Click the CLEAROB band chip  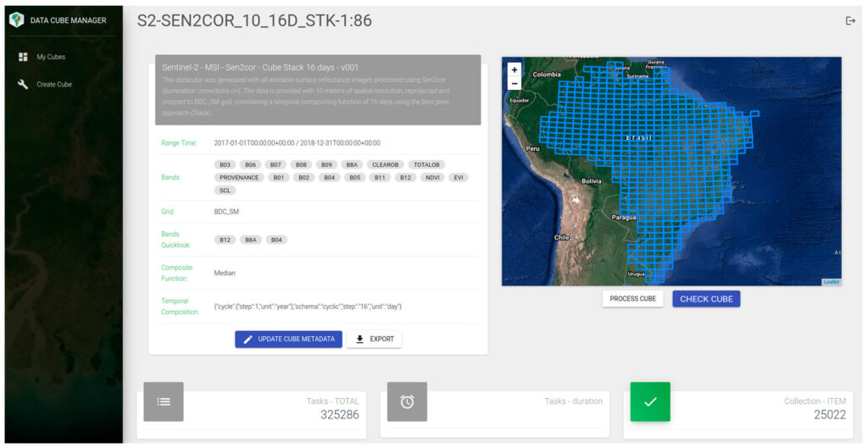(386, 165)
